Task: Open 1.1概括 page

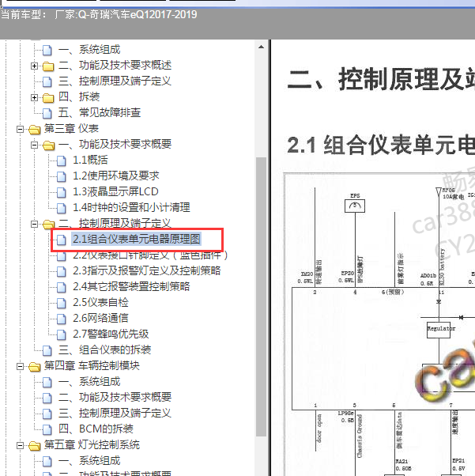Action: coord(90,160)
